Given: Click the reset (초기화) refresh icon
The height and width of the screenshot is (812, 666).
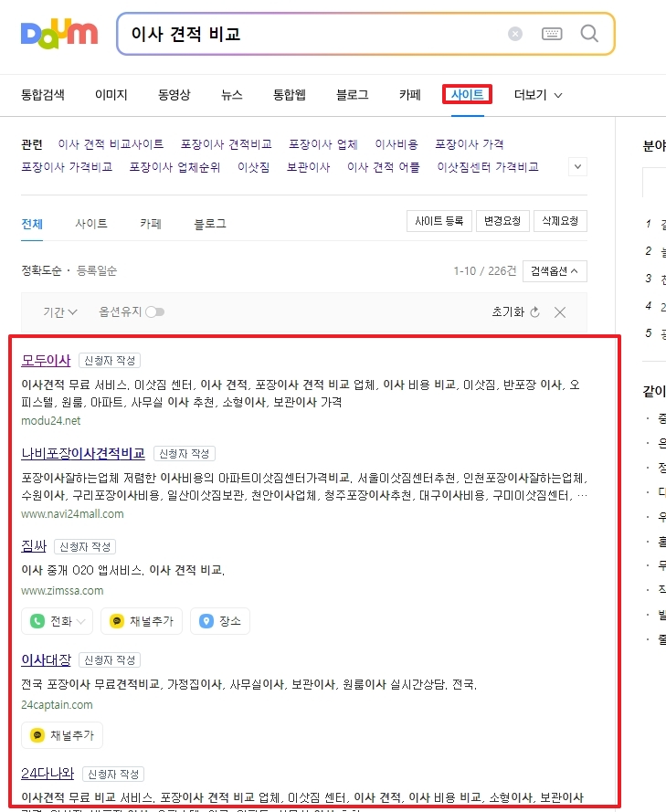Looking at the screenshot, I should tap(535, 311).
